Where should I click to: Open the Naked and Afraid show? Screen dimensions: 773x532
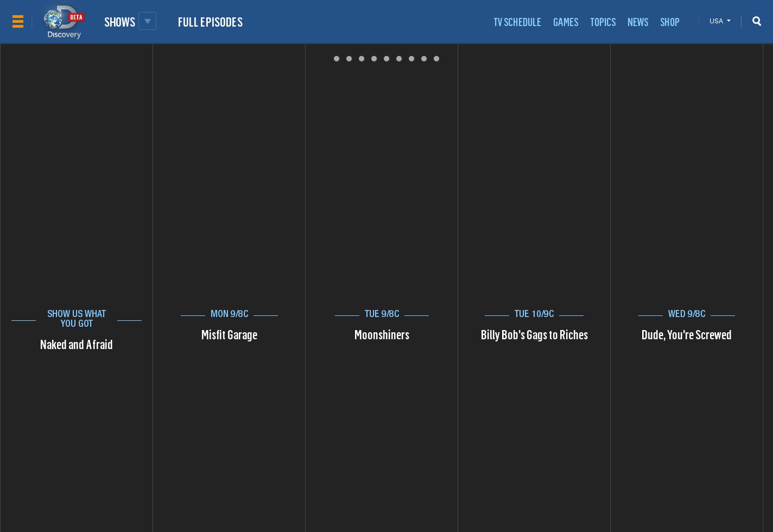76,344
